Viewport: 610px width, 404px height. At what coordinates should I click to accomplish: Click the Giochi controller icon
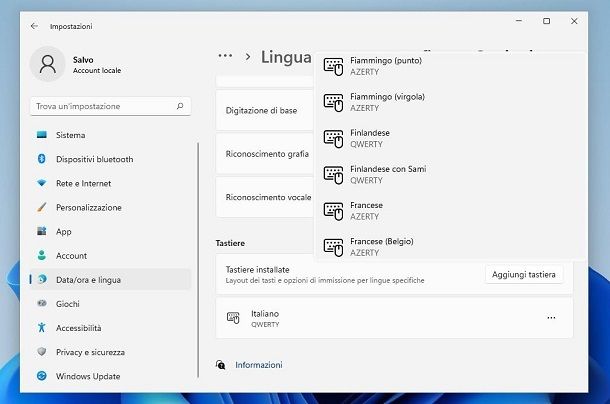(x=42, y=303)
